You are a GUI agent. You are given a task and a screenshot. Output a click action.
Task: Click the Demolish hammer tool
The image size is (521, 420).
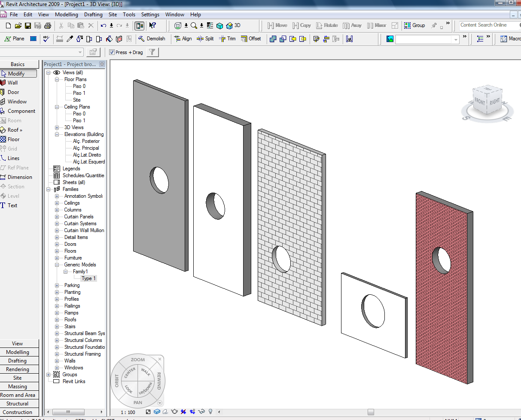click(x=152, y=39)
